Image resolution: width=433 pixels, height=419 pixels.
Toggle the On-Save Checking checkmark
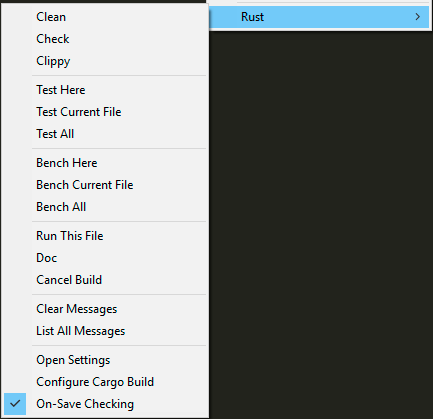15,404
